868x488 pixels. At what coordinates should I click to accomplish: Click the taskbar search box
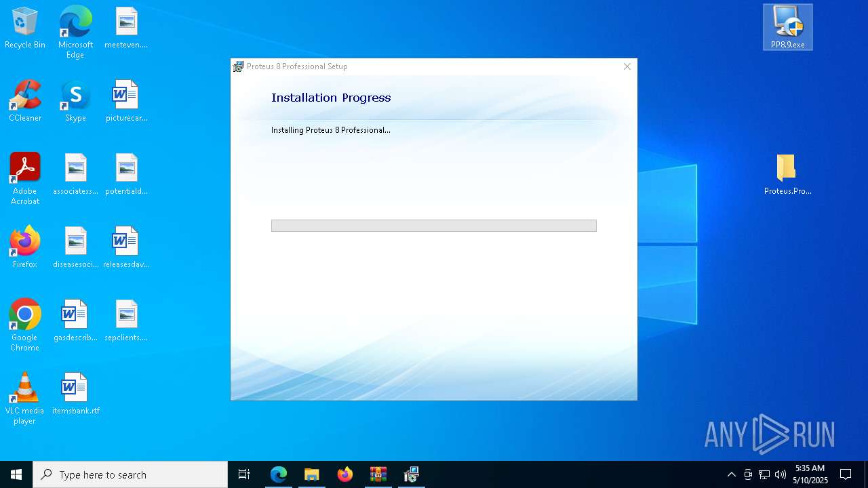(130, 474)
